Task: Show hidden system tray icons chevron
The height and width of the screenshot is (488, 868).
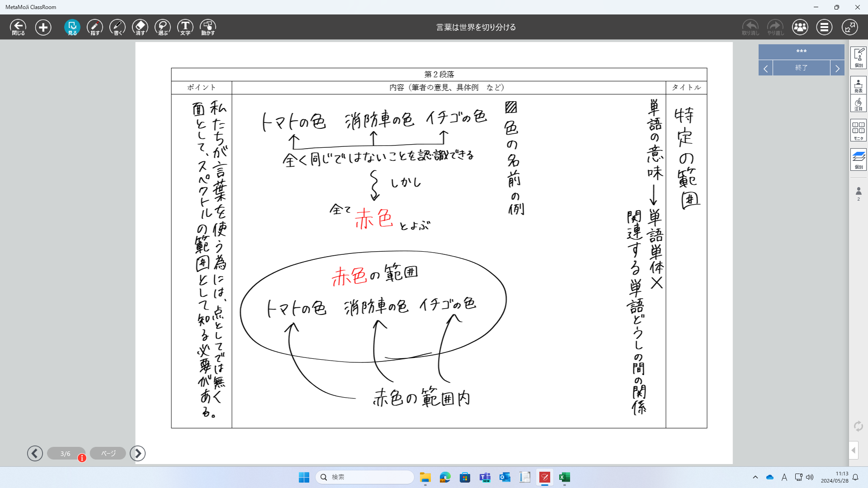Action: click(x=755, y=477)
